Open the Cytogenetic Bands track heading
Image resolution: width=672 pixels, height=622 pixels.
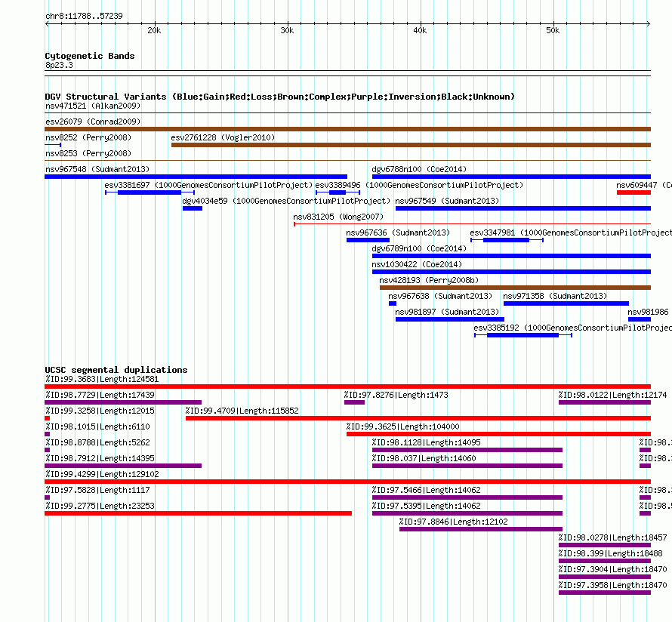(90, 56)
